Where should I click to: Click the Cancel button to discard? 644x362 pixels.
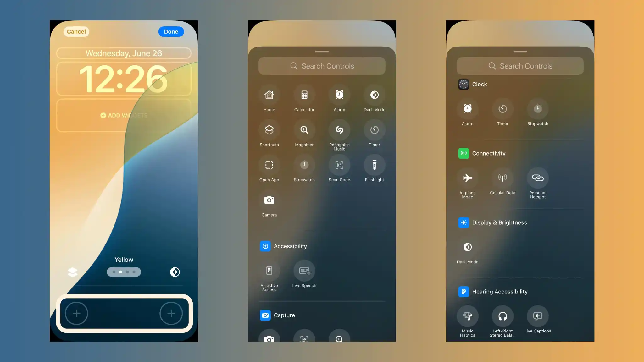tap(76, 32)
